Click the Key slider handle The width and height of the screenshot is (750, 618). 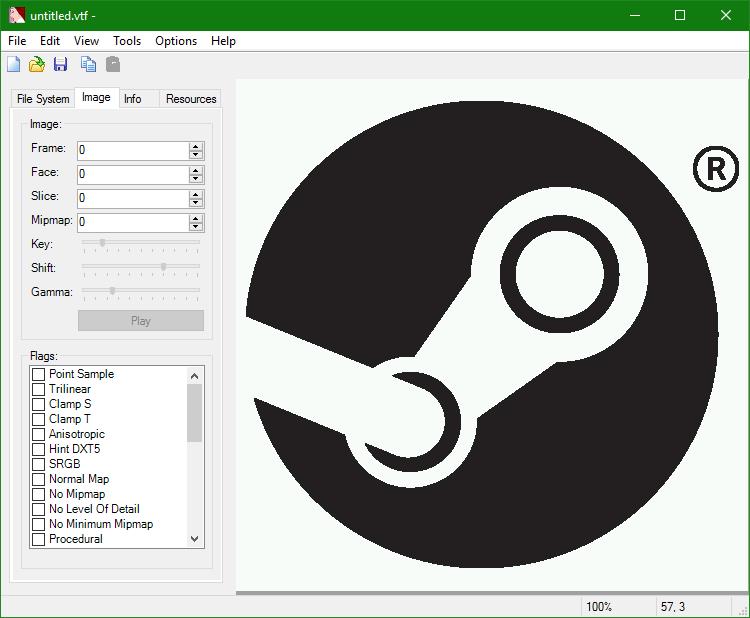pyautogui.click(x=102, y=243)
